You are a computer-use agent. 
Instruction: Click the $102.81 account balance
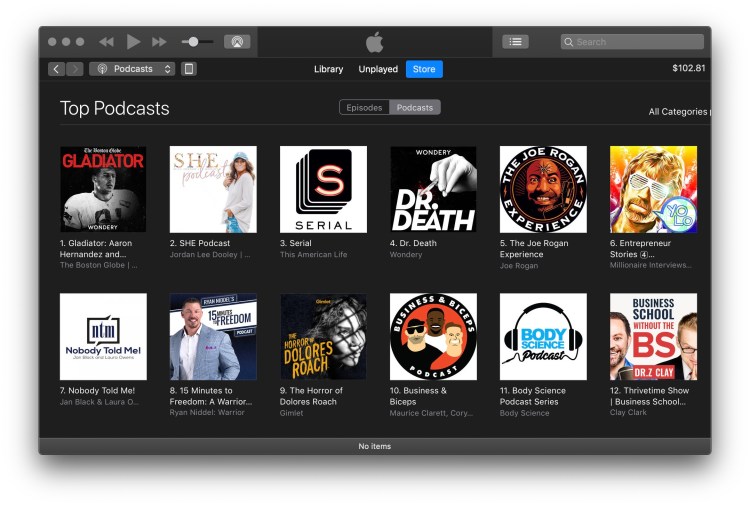[x=688, y=69]
